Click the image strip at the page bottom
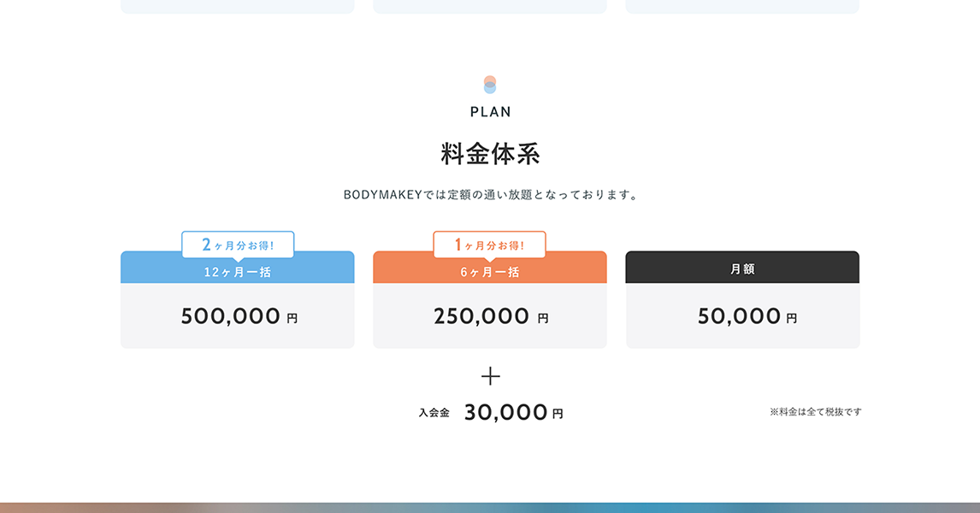Image resolution: width=980 pixels, height=513 pixels. (490, 508)
